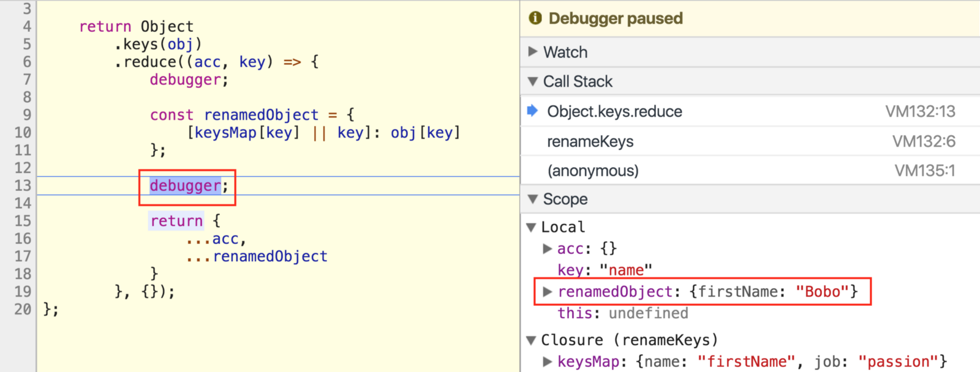980x372 pixels.
Task: Click the "Bobo" value in renamedObject
Action: pos(822,292)
